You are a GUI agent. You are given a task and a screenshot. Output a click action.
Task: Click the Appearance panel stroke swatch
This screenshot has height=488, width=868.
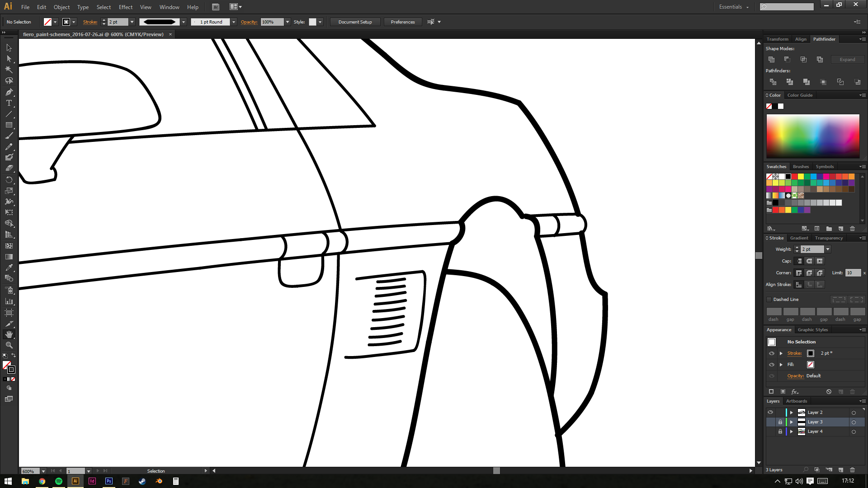click(x=811, y=353)
